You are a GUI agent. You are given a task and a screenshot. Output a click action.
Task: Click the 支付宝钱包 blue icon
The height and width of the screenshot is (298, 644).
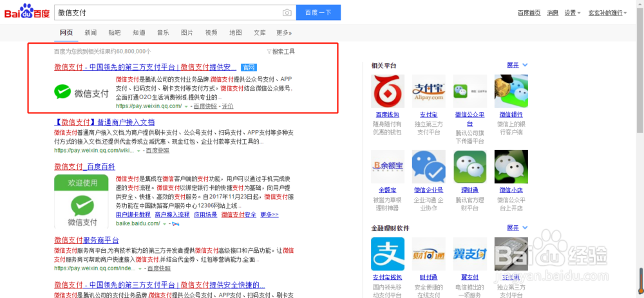[x=388, y=254]
